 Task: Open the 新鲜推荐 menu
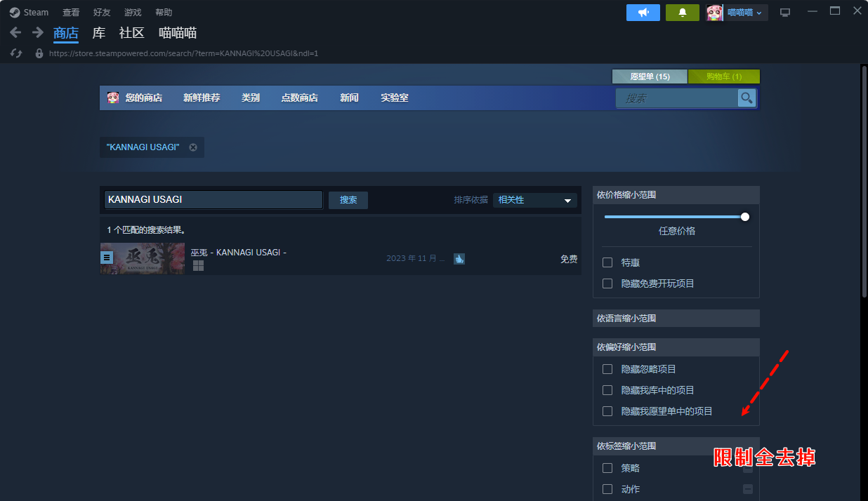coord(202,98)
